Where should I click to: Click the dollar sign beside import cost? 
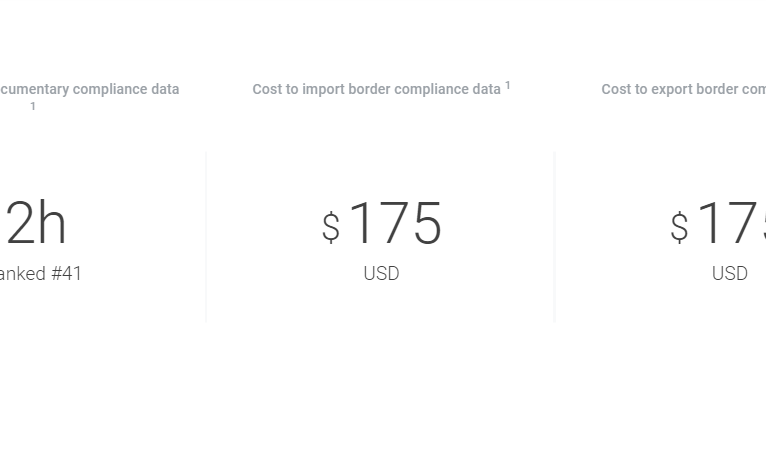(331, 228)
